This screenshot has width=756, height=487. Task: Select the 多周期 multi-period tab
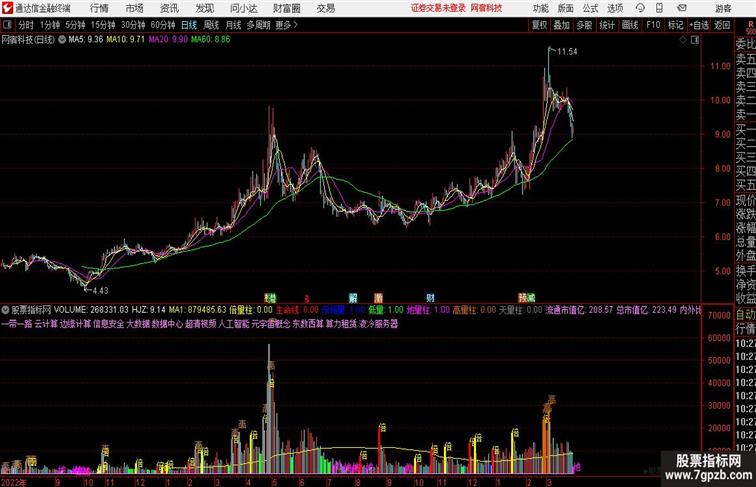(259, 25)
